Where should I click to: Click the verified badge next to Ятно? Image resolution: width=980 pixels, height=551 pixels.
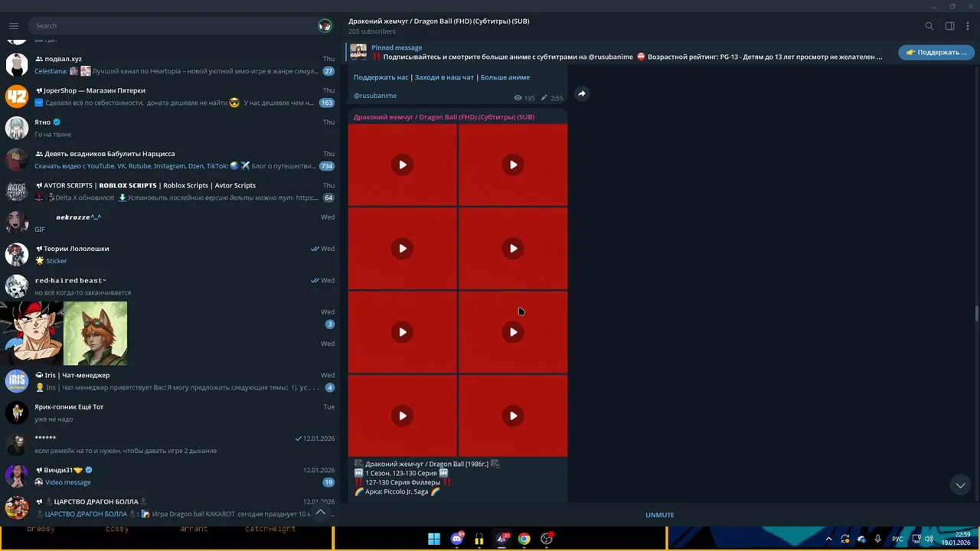[x=57, y=122]
